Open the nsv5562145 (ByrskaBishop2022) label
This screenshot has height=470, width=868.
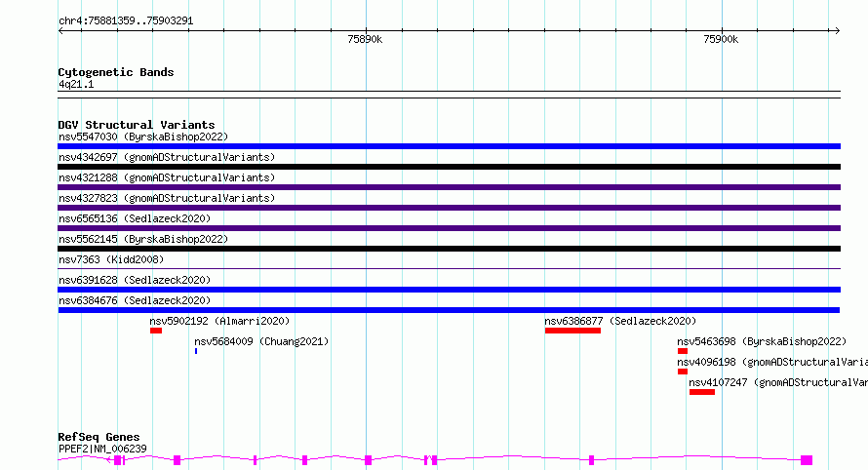tap(143, 239)
